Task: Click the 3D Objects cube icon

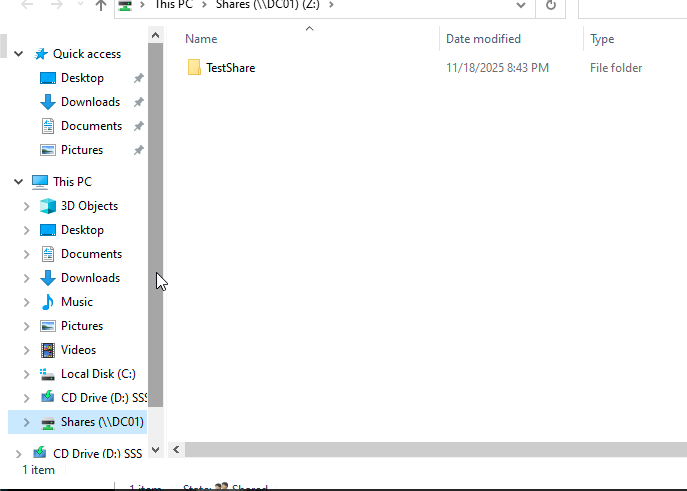Action: pos(48,206)
